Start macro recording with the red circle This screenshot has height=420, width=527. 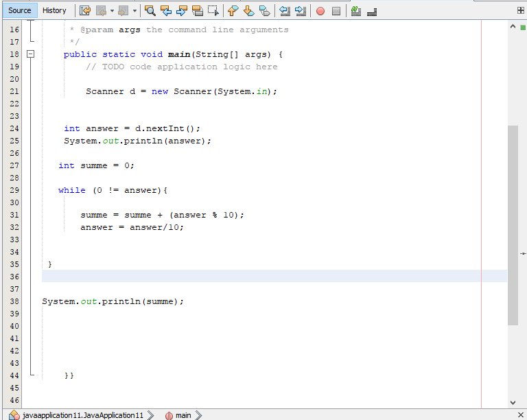tap(320, 11)
